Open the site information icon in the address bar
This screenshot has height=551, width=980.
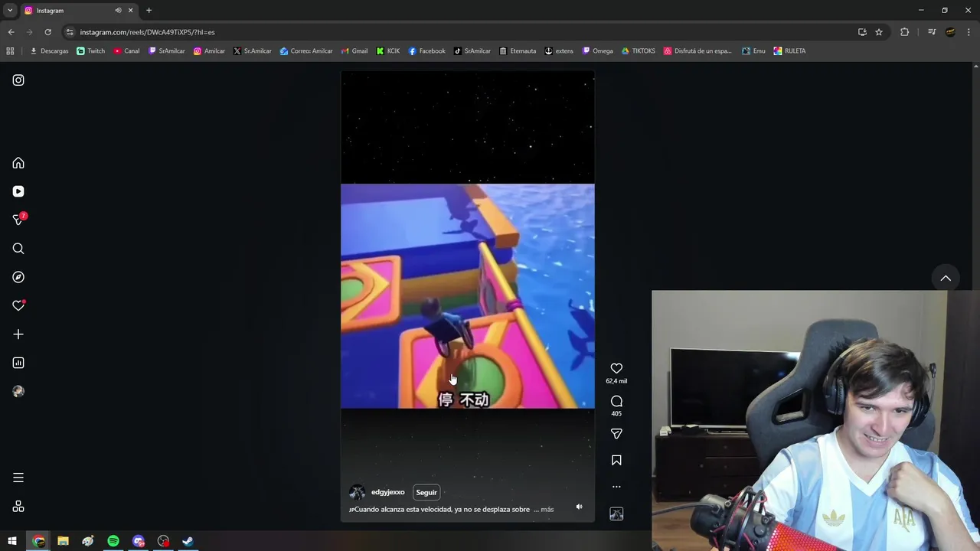point(70,32)
